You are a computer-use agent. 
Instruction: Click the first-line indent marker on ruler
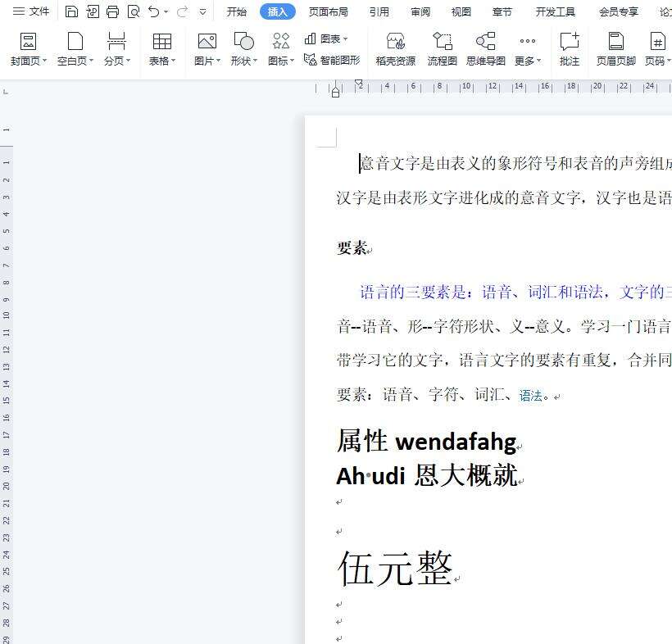[359, 83]
